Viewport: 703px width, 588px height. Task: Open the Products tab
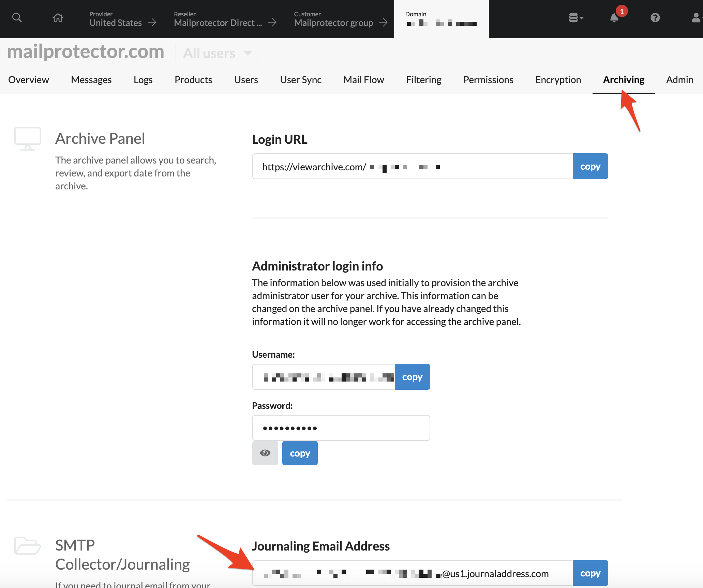(x=193, y=80)
